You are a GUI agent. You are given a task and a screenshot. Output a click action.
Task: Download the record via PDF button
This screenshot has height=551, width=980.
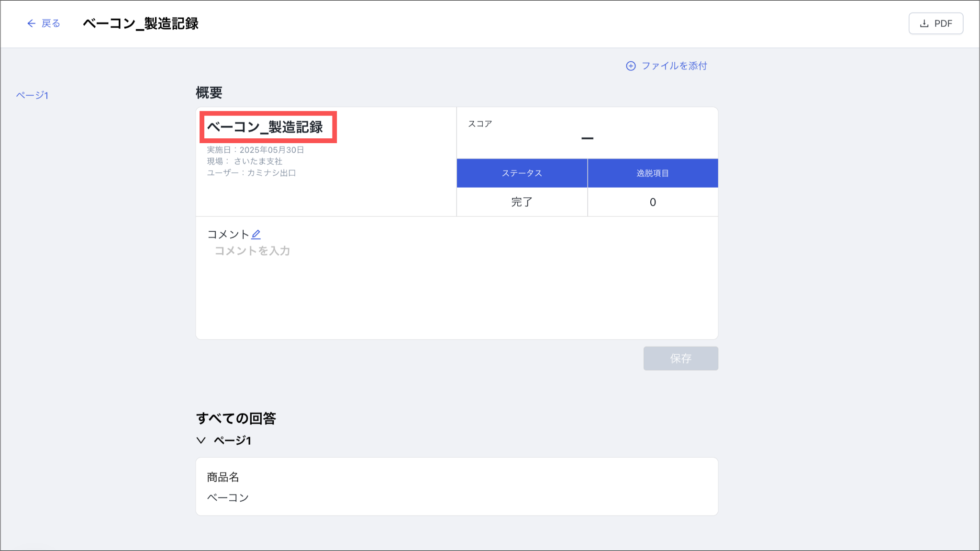(936, 23)
